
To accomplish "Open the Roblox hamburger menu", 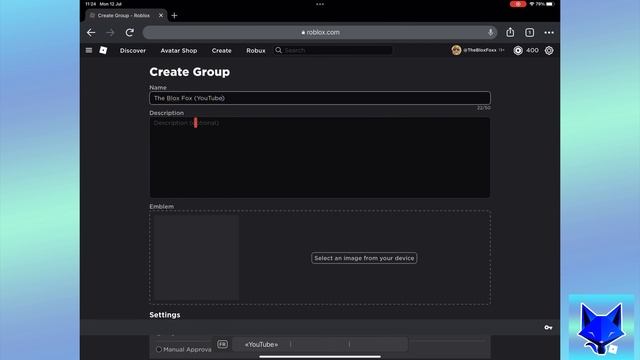I will pyautogui.click(x=89, y=50).
